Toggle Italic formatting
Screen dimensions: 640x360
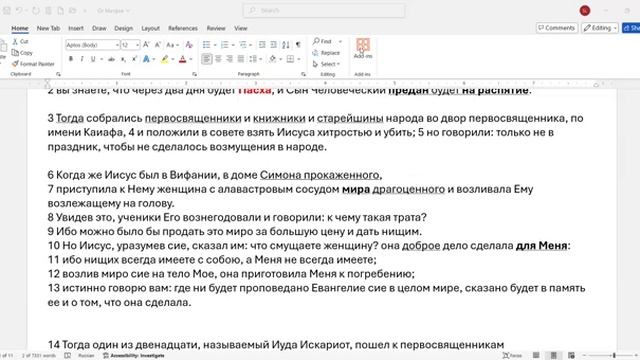(x=82, y=59)
